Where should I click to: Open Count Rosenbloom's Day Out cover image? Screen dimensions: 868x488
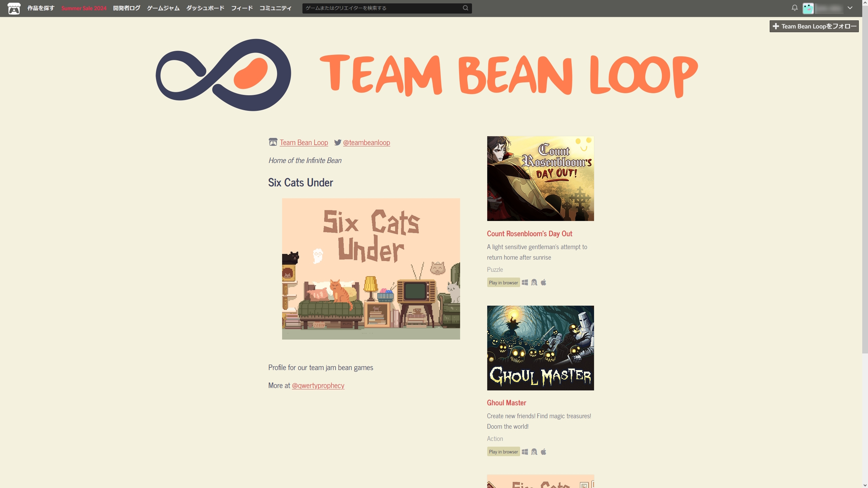coord(540,179)
